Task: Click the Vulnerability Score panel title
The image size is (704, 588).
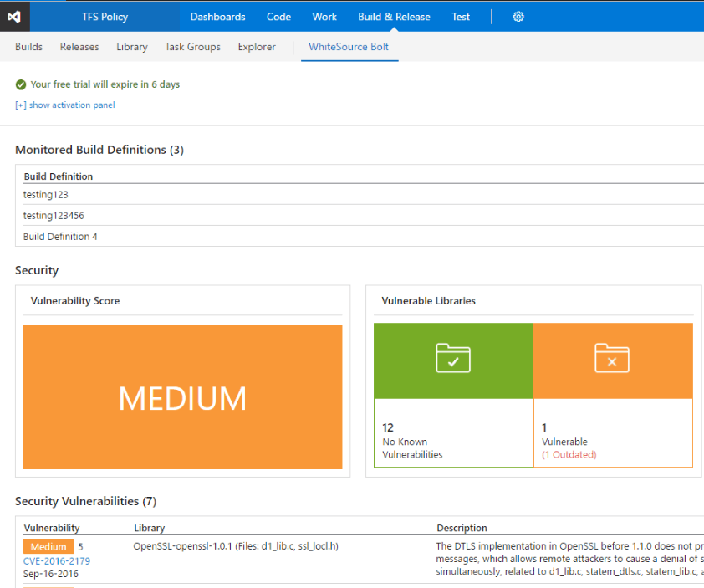Action: [75, 301]
